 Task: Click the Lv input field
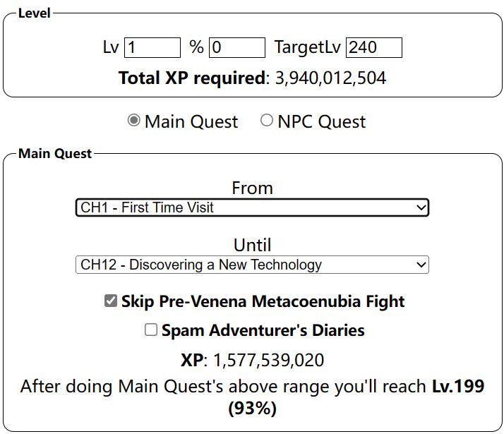tap(152, 48)
